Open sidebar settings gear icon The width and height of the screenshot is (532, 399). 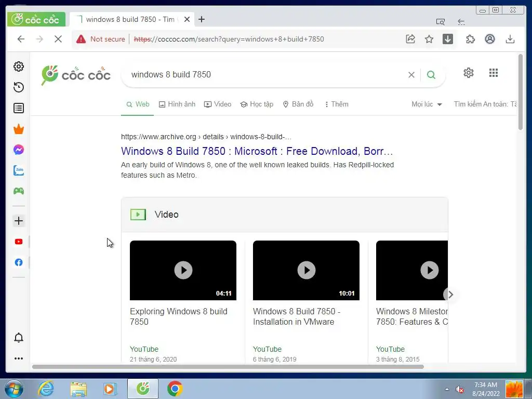19,66
